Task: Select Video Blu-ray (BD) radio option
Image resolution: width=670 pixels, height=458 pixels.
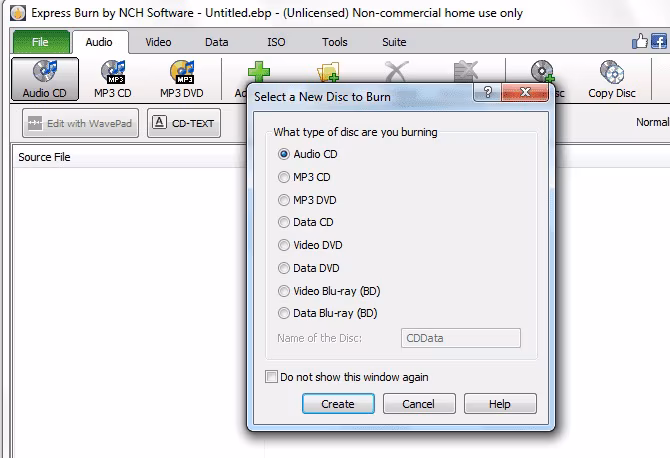Action: click(284, 291)
